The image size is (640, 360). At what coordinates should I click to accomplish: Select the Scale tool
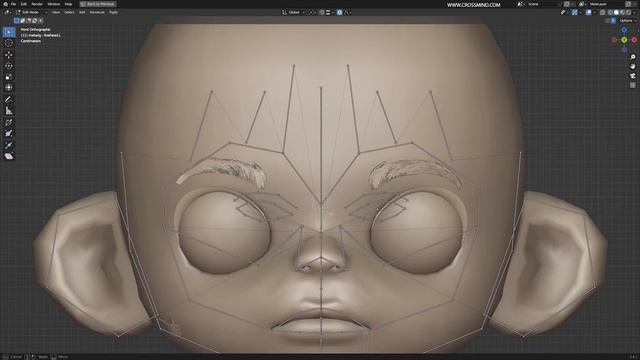(9, 77)
